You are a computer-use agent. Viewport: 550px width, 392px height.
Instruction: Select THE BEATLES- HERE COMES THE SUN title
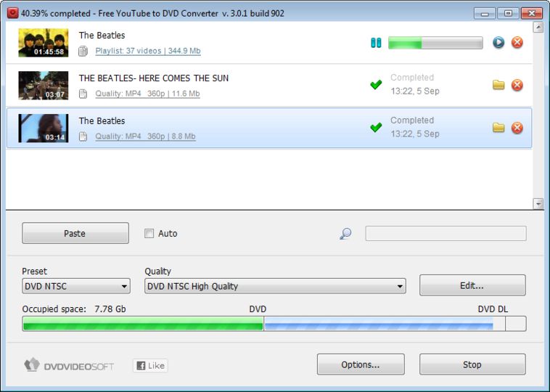pos(154,78)
